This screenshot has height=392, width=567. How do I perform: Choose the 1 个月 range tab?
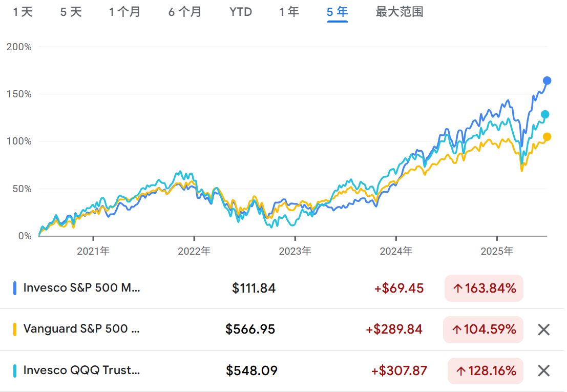click(x=125, y=12)
